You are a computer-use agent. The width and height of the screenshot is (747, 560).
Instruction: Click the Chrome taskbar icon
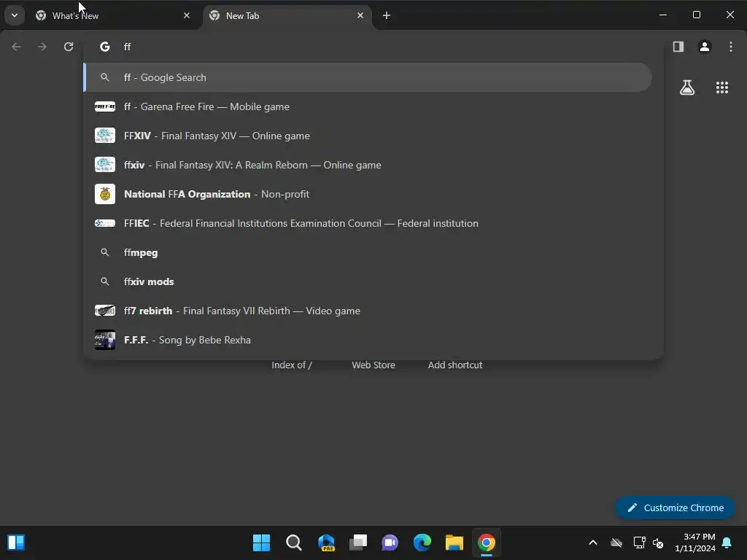pos(487,542)
